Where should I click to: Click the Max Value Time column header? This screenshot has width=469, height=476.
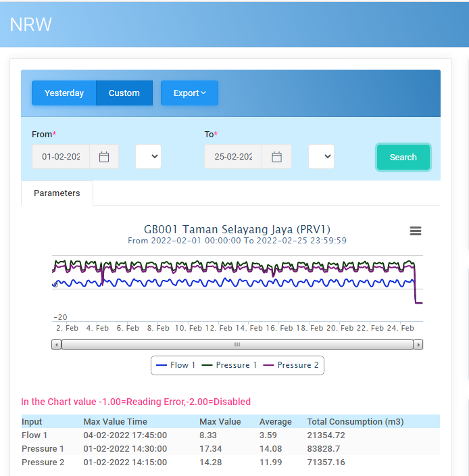coord(115,422)
